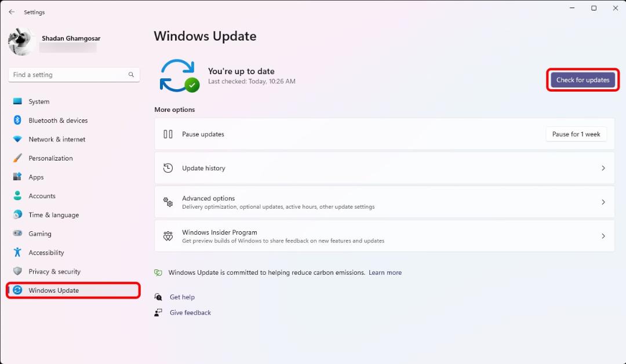Click the 'You're up to date' status text

pyautogui.click(x=241, y=71)
